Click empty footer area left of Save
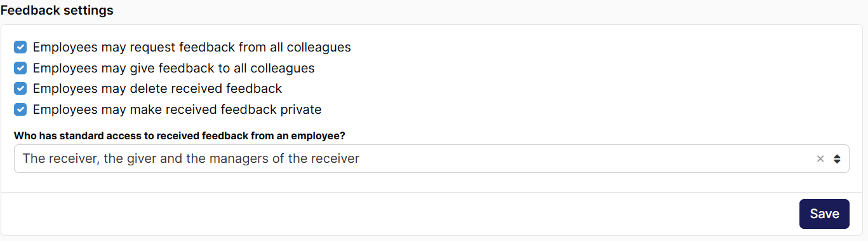 400,214
